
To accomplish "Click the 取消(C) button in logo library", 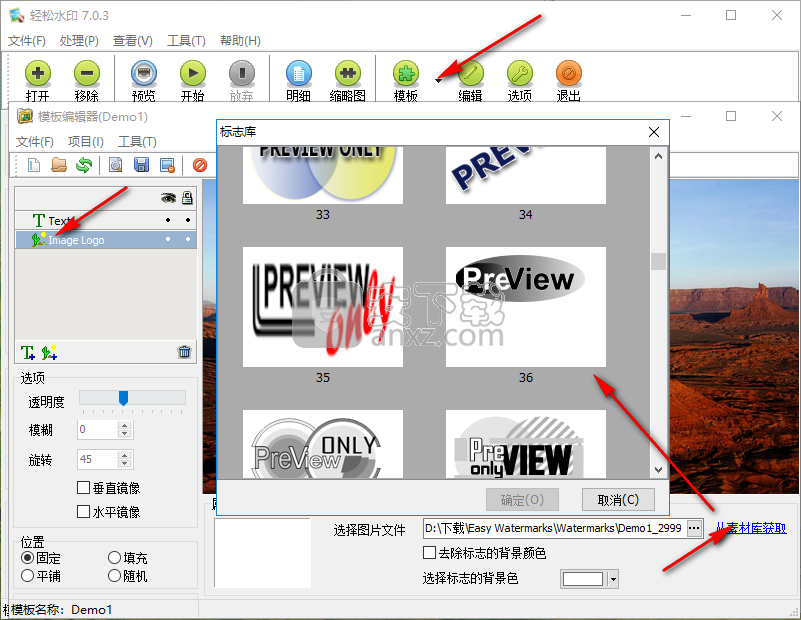I will [x=618, y=499].
